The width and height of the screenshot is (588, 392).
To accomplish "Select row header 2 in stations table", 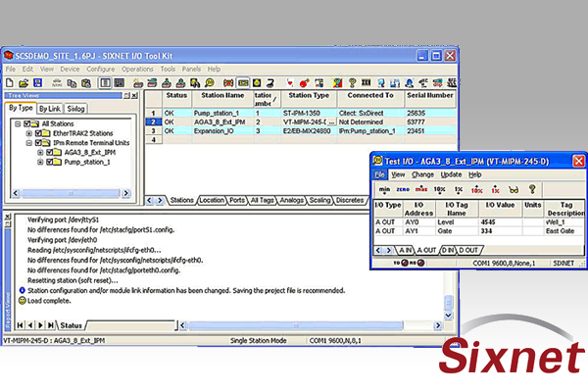I will pyautogui.click(x=154, y=122).
